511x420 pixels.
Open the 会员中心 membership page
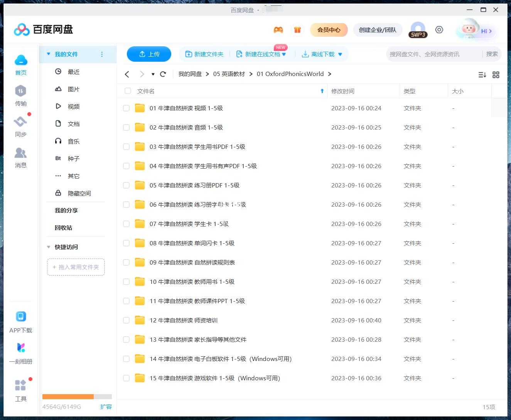point(329,30)
